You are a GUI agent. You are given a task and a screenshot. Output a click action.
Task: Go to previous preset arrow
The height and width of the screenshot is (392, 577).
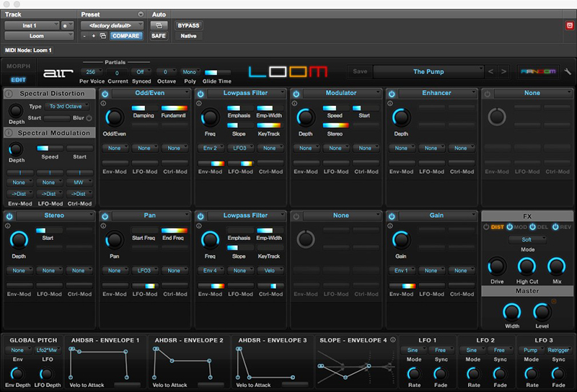tap(490, 71)
